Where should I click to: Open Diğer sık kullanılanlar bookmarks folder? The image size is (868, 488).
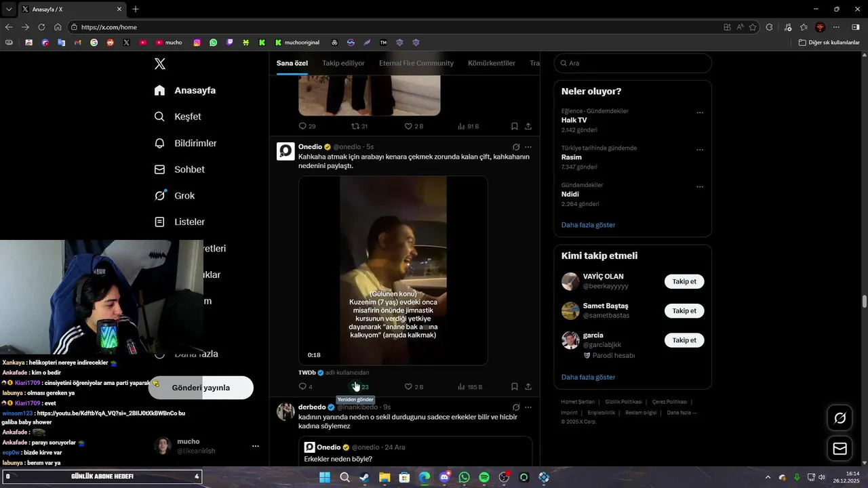tap(829, 42)
